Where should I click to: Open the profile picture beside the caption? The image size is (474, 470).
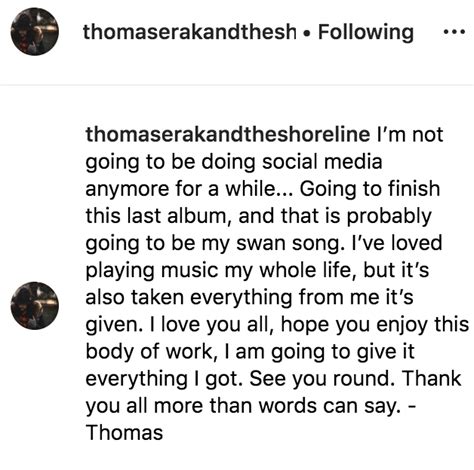tap(35, 306)
